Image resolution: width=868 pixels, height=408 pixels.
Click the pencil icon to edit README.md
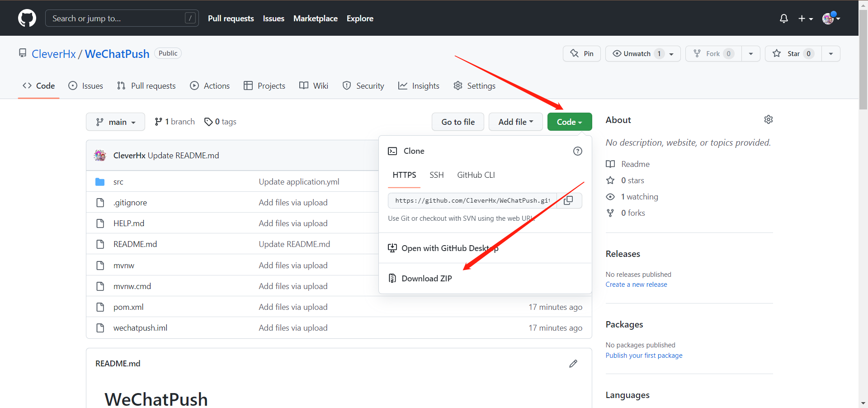(x=573, y=363)
